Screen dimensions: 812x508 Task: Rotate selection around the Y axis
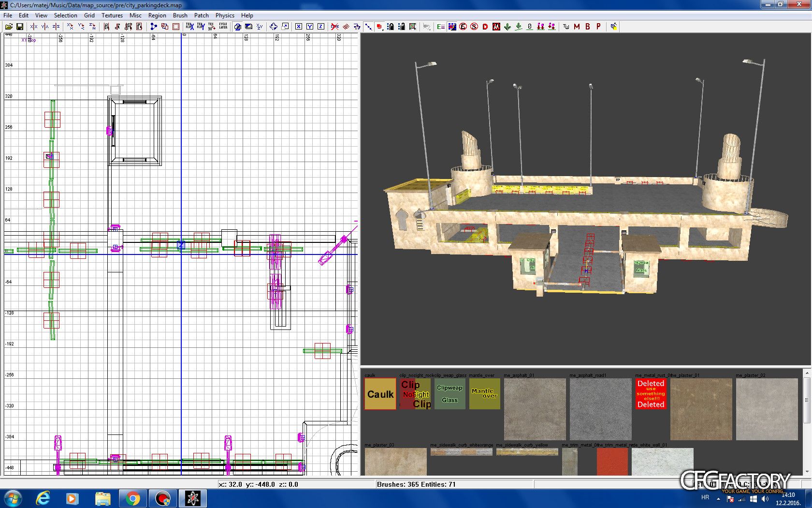(x=81, y=27)
